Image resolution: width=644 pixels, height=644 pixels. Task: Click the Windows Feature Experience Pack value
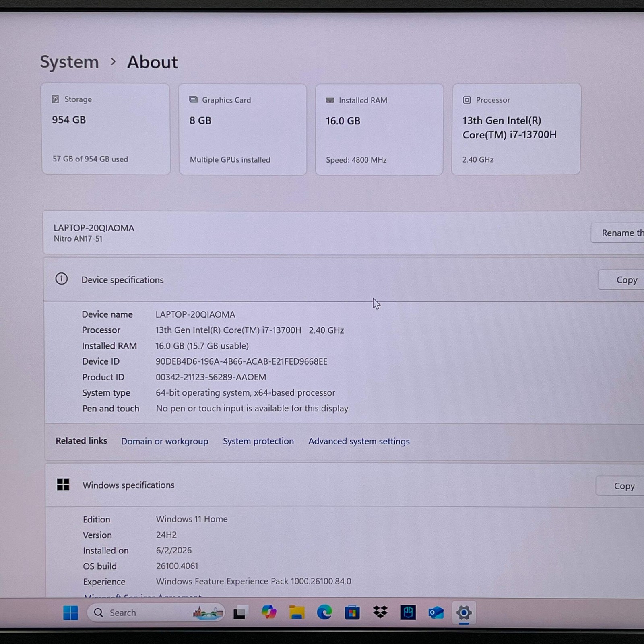pyautogui.click(x=254, y=582)
